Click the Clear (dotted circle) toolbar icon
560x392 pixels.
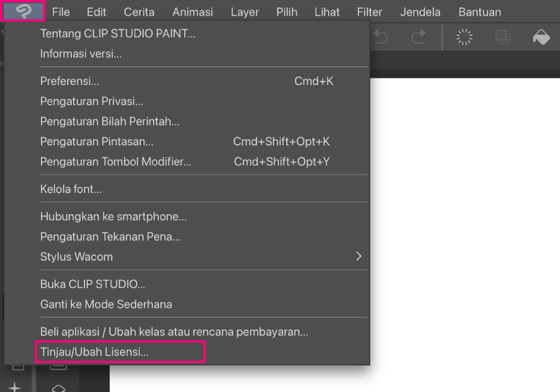click(x=464, y=37)
